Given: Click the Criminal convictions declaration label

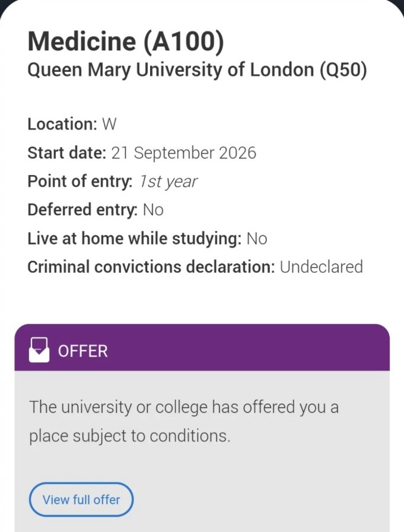Looking at the screenshot, I should click(151, 267).
